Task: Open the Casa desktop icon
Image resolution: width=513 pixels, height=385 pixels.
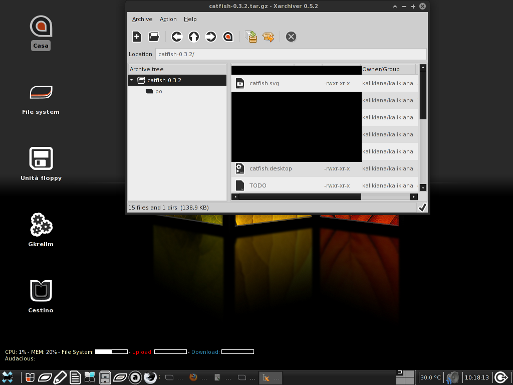Action: 41,32
